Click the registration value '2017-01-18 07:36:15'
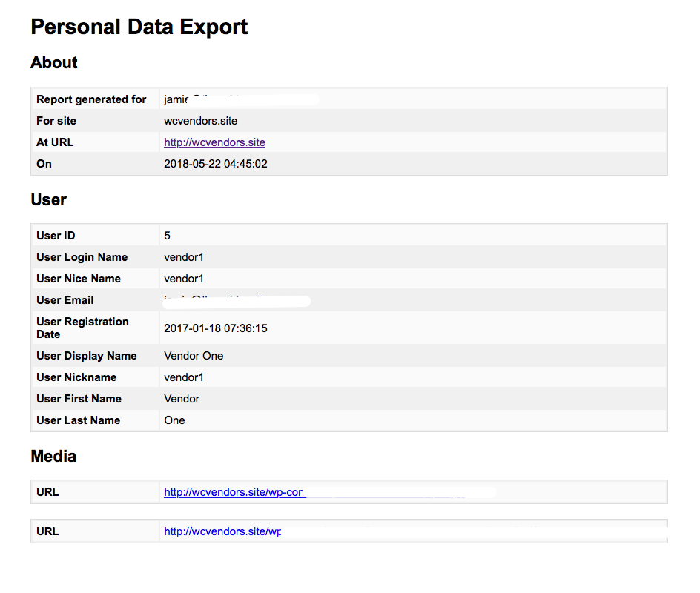 tap(216, 328)
